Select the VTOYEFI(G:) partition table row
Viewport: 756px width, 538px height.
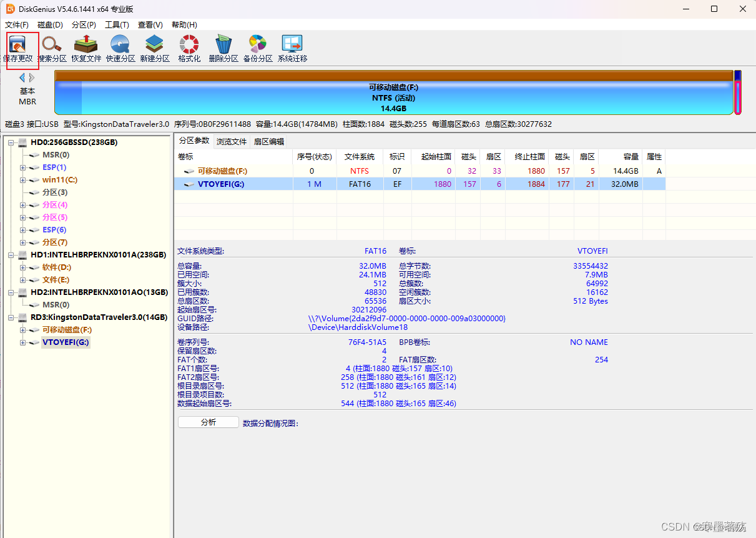[x=420, y=184]
